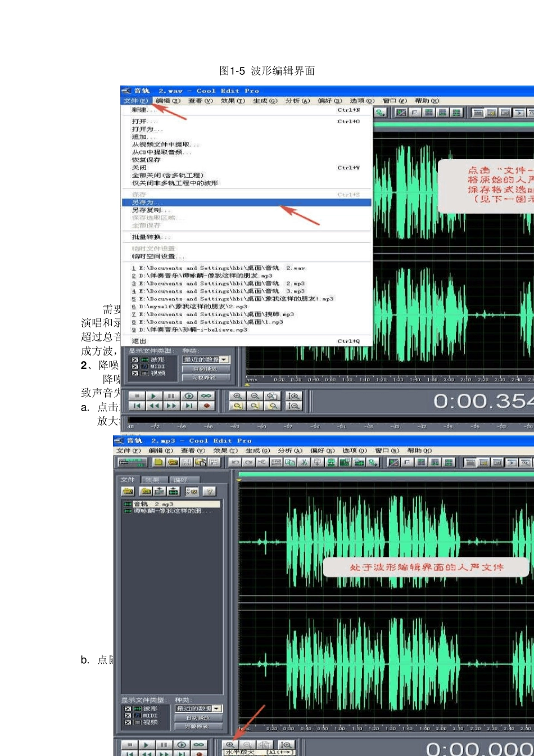This screenshot has height=756, width=534.
Task: Pause playback in the 2.mp3 window
Action: [x=164, y=745]
